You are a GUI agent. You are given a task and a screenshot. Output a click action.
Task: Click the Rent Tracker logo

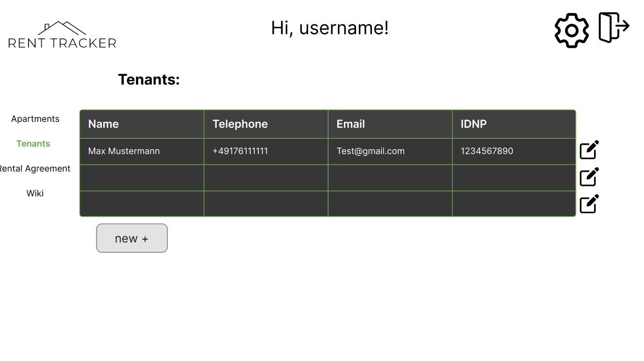(62, 35)
